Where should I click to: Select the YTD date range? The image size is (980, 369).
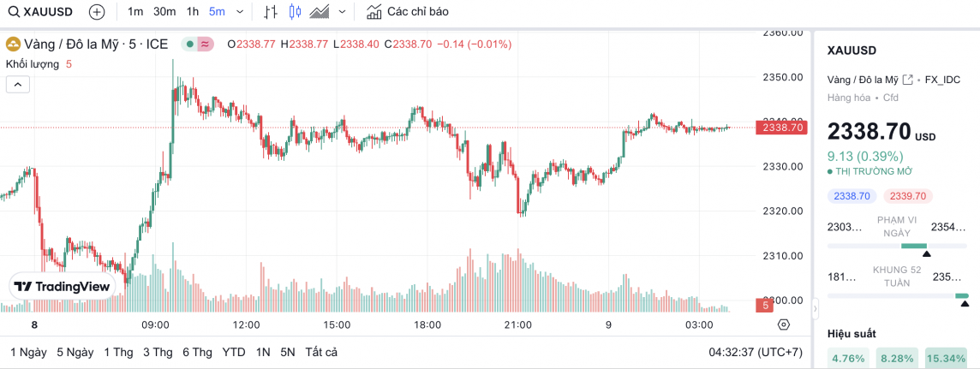[234, 352]
